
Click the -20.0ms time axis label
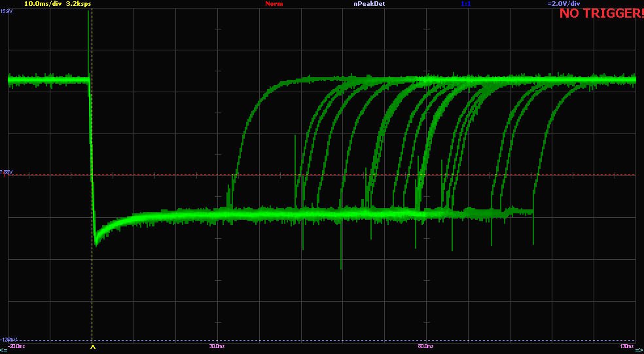point(17,345)
